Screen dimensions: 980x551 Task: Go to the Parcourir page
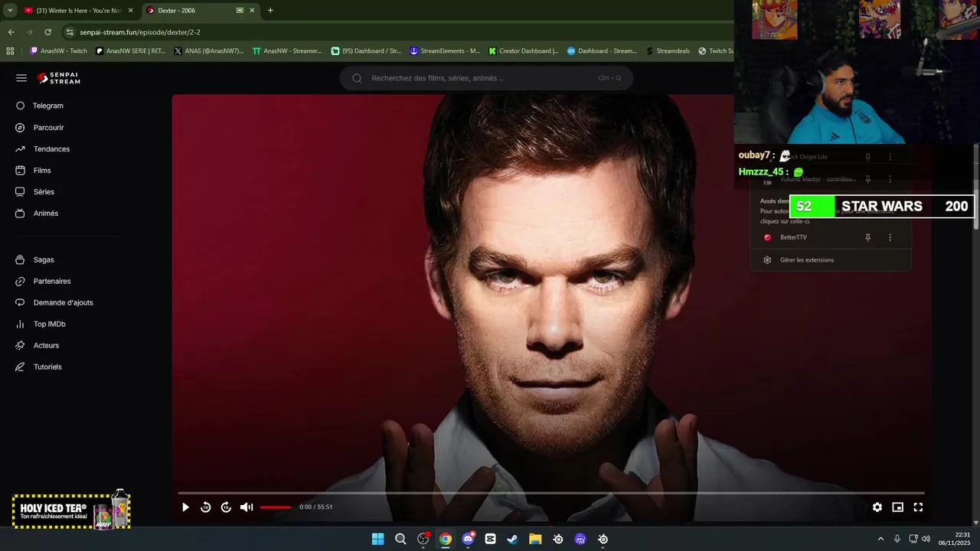point(48,128)
